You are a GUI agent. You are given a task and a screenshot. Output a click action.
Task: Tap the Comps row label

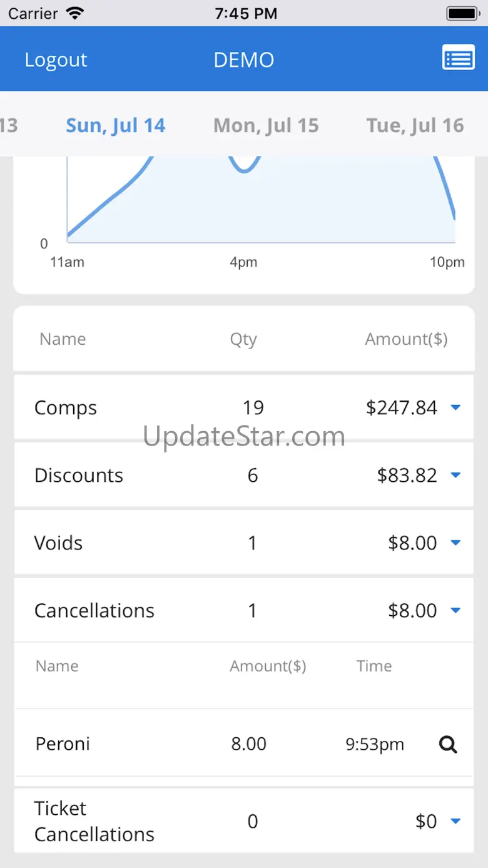coord(66,408)
